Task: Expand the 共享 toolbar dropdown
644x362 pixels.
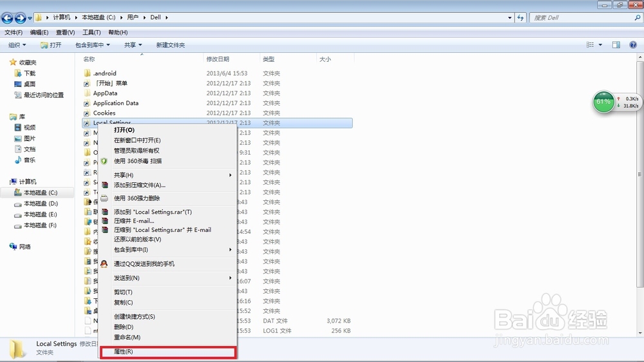Action: pos(133,45)
